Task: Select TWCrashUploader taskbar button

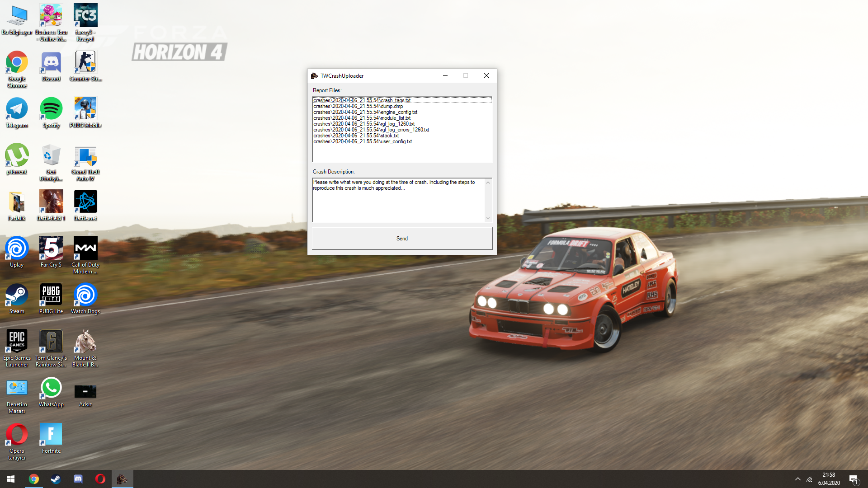Action: [122, 479]
